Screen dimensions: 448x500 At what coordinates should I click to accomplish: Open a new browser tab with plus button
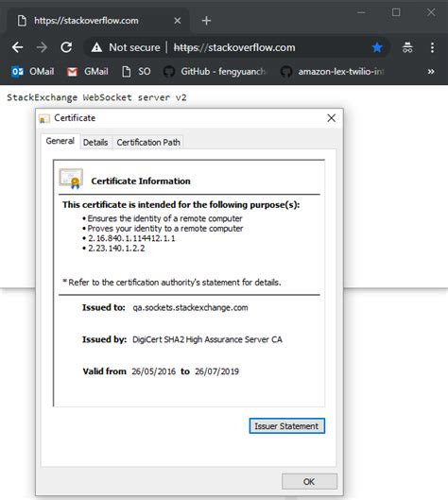click(206, 21)
